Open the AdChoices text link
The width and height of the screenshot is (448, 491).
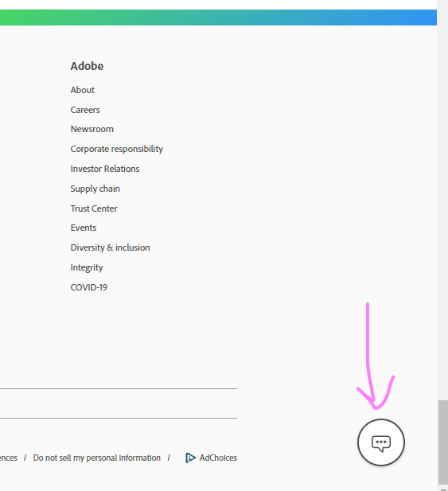click(218, 458)
